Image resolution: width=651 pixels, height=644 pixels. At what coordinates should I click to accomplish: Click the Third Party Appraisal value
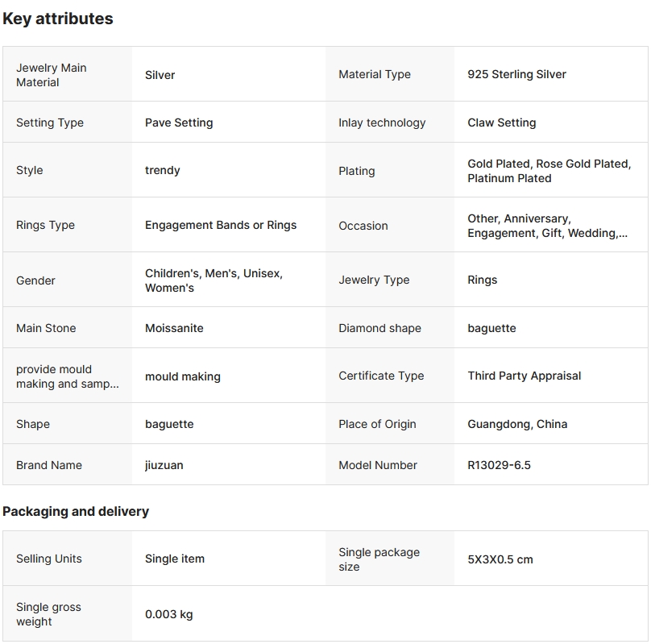pyautogui.click(x=524, y=376)
